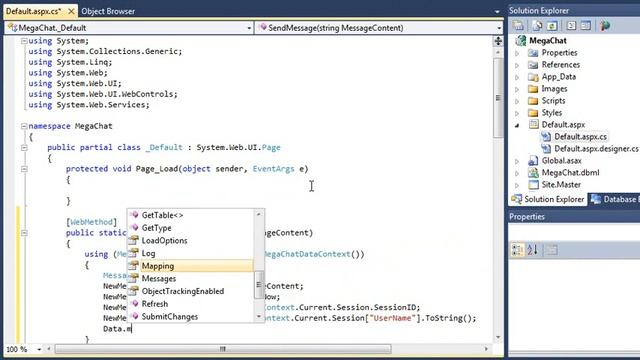Expand the Properties folder node
Screen dimensions: 640x360
pyautogui.click(x=517, y=53)
